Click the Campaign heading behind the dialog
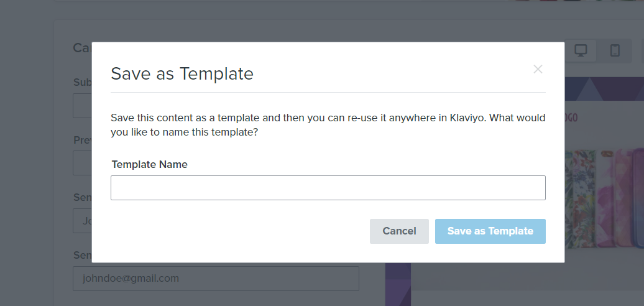 click(82, 48)
